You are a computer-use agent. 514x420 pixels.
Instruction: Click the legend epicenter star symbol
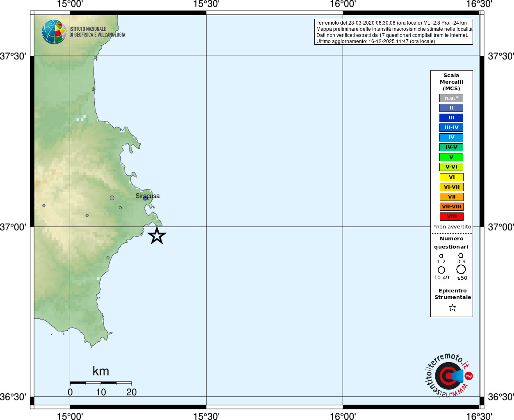[453, 308]
